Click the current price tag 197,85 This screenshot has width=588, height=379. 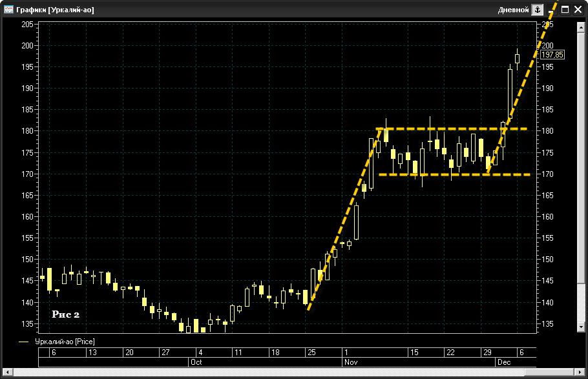tap(552, 55)
